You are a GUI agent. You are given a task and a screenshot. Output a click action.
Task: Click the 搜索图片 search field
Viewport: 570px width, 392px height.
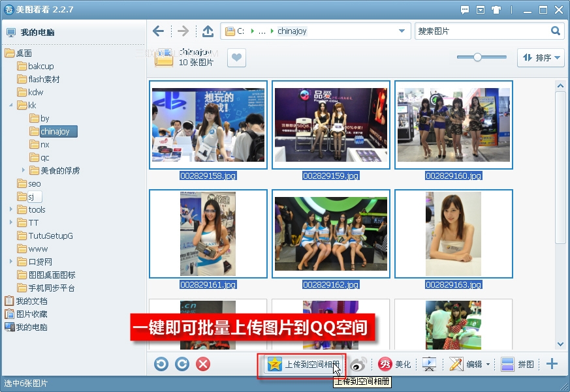pos(483,31)
